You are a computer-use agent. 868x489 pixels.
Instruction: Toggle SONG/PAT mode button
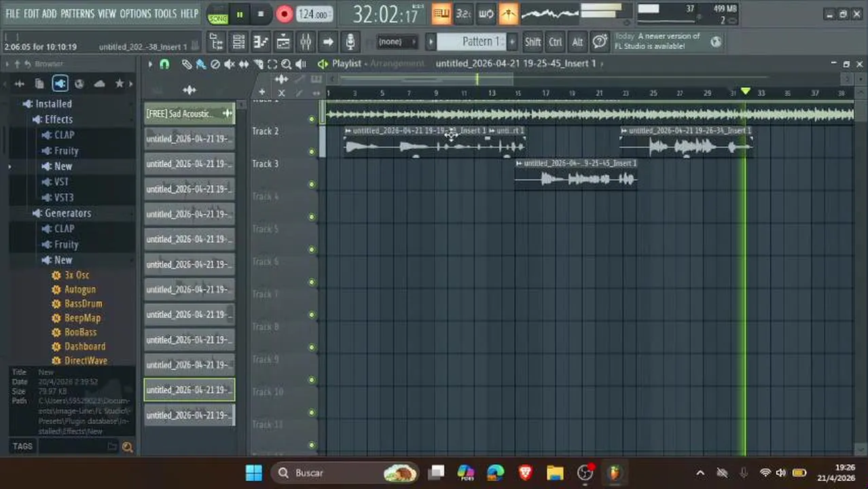[218, 14]
